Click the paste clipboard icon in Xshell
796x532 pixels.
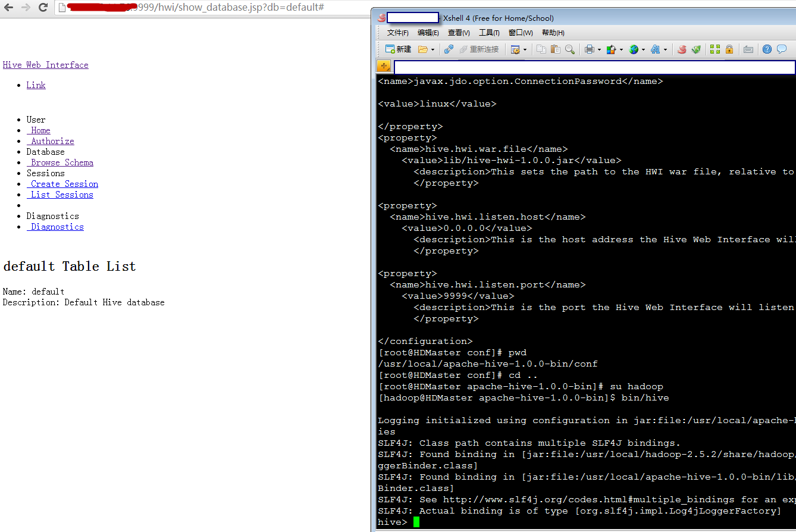tap(556, 49)
